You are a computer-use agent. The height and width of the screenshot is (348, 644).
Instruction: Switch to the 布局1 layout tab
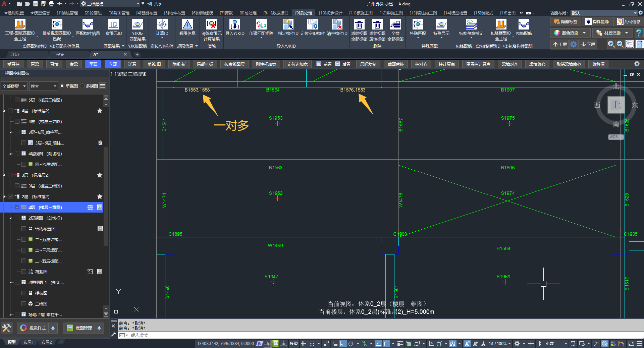click(x=29, y=342)
